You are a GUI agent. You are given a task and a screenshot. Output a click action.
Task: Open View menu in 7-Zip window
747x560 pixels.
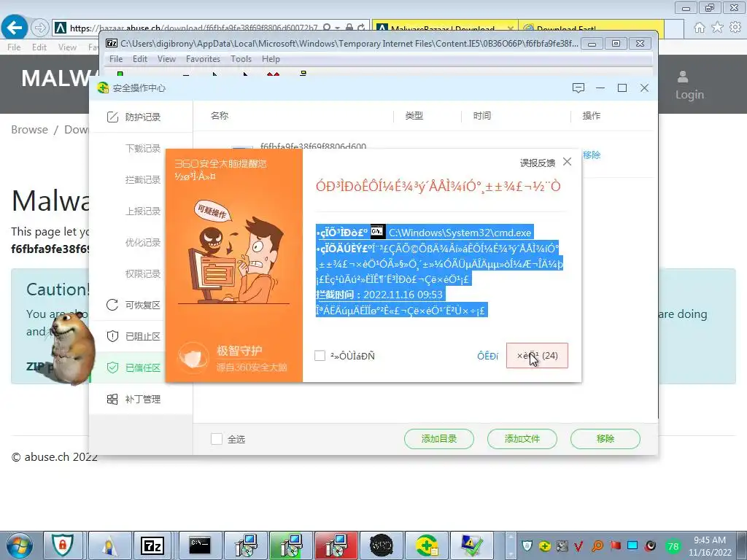point(166,59)
